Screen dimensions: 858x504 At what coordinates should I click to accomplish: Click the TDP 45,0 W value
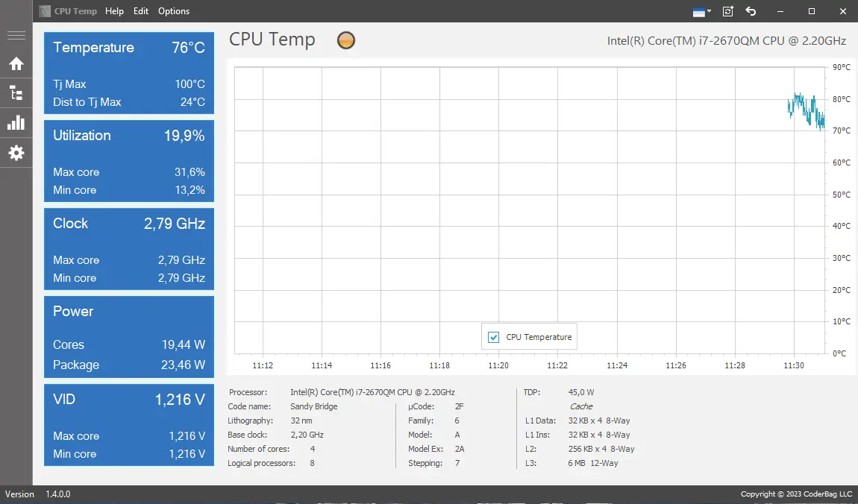[x=580, y=392]
